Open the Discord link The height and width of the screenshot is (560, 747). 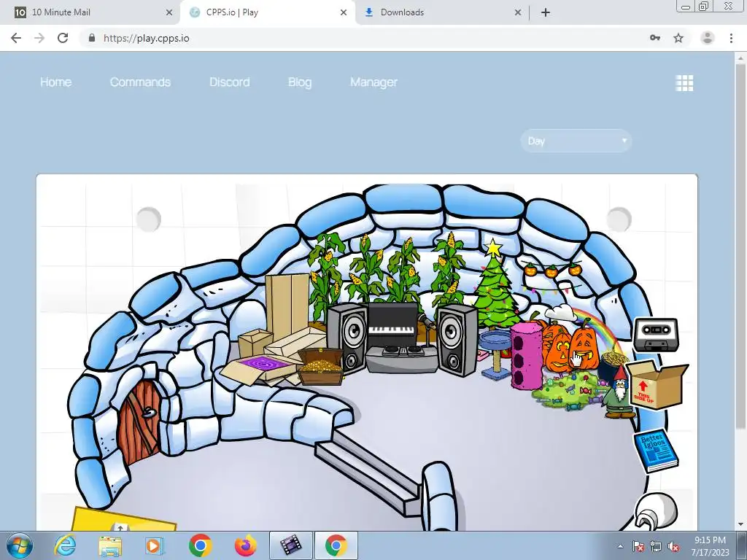coord(230,82)
